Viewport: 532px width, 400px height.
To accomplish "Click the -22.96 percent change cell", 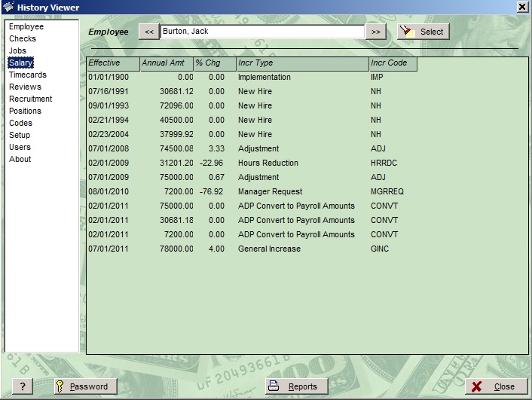I will pos(212,163).
